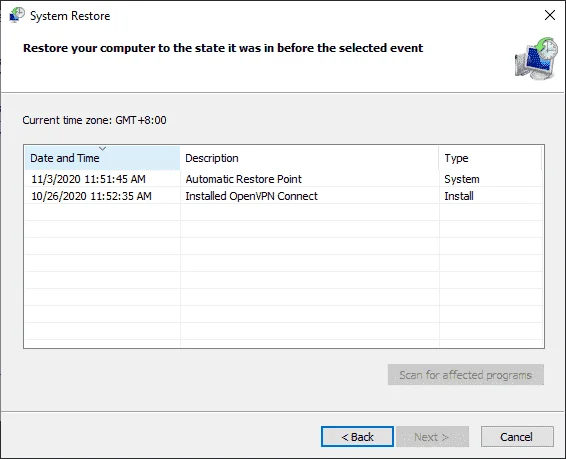The width and height of the screenshot is (566, 459).
Task: Click the Install type cell
Action: click(459, 196)
